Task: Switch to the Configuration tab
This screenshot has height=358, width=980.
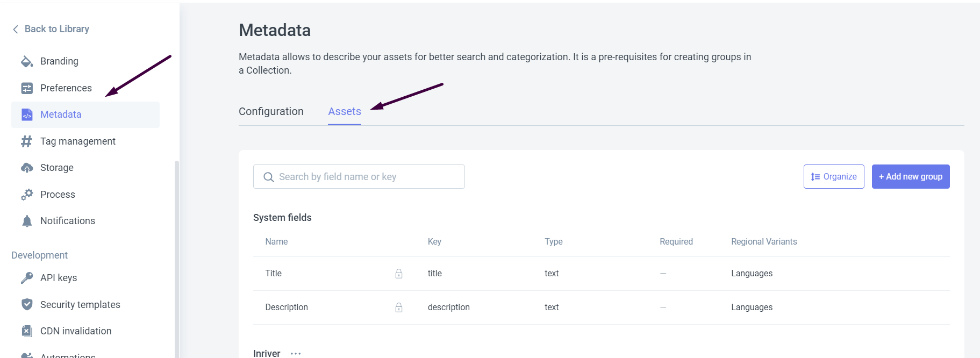Action: pyautogui.click(x=271, y=111)
